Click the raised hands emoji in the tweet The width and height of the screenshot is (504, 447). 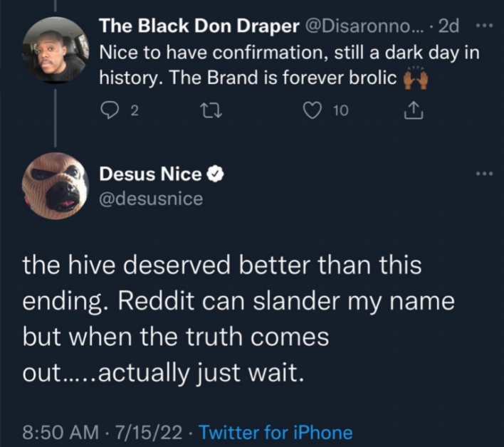point(416,79)
